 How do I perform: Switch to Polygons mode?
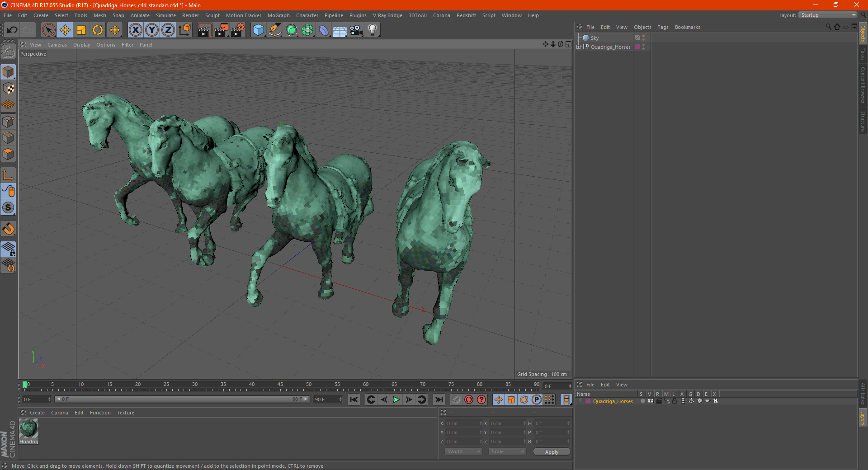(x=8, y=154)
